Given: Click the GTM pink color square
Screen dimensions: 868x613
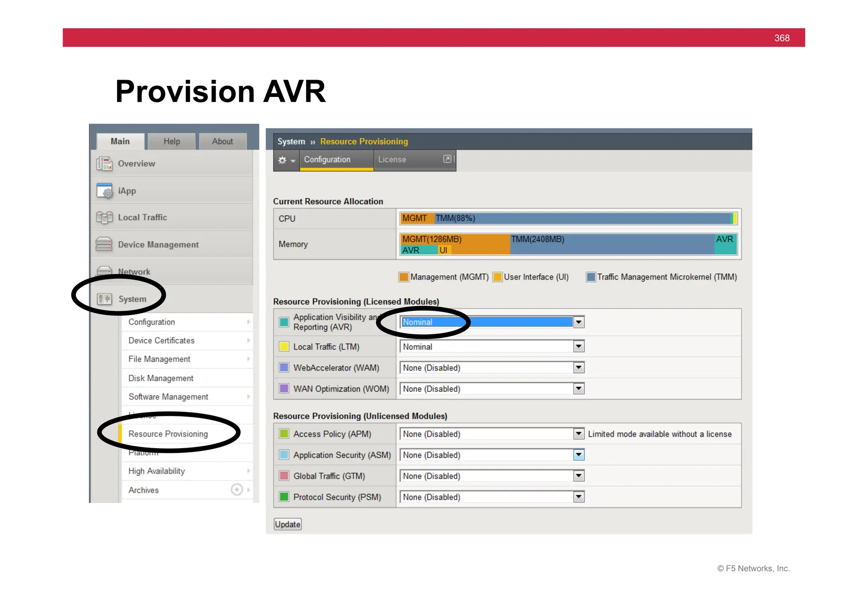Looking at the screenshot, I should tap(284, 476).
